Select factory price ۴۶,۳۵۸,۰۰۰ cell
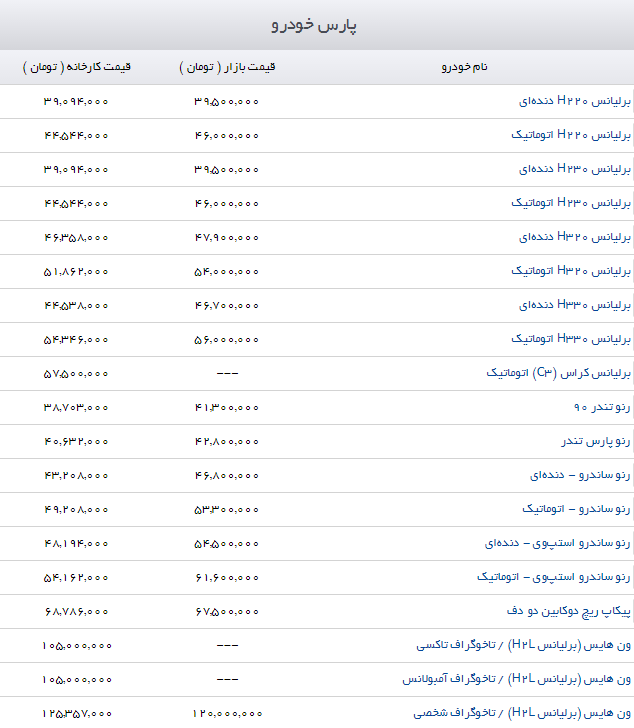 [76, 238]
